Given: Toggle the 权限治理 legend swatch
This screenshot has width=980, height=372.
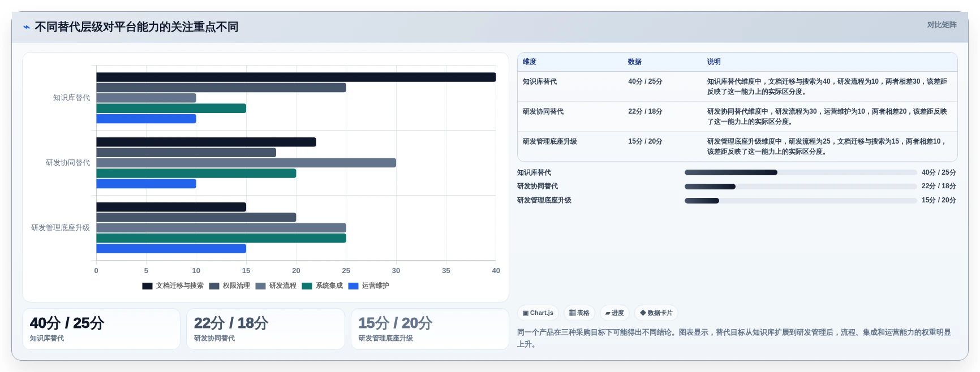Looking at the screenshot, I should [x=214, y=286].
